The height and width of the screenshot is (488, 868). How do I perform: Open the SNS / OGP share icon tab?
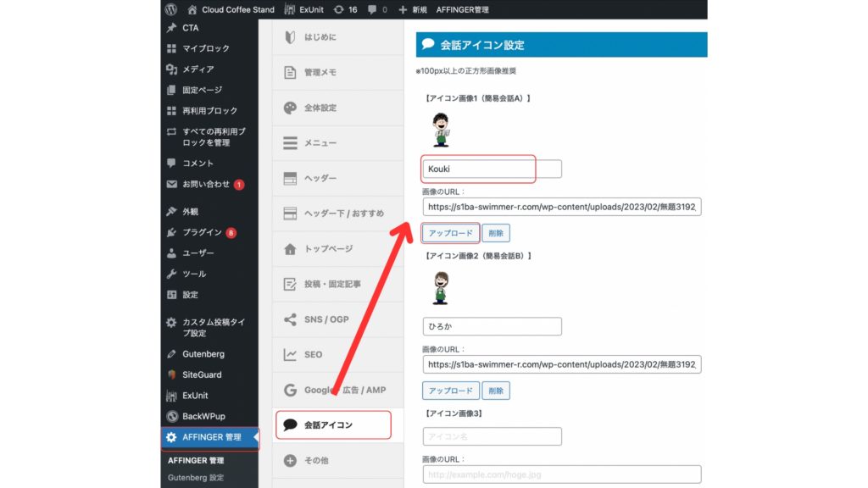(290, 319)
